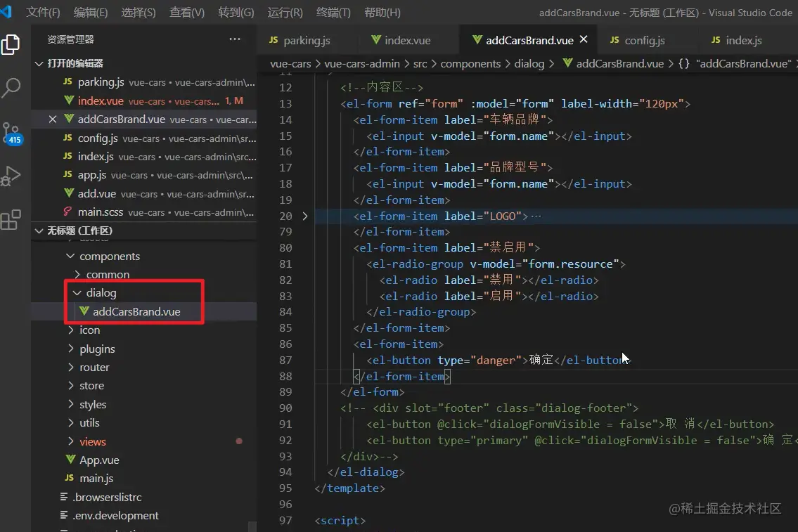Open the 运行(R) menu
This screenshot has width=798, height=532.
[285, 12]
